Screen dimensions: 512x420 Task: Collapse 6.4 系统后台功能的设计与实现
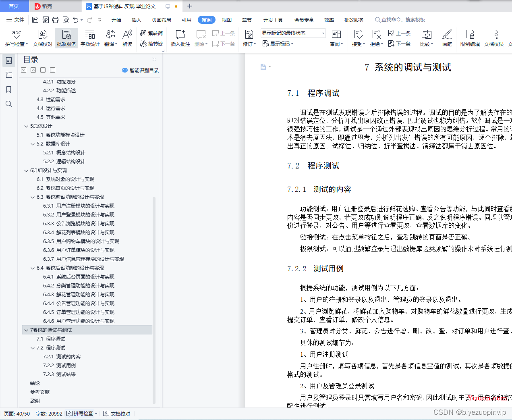(33, 268)
